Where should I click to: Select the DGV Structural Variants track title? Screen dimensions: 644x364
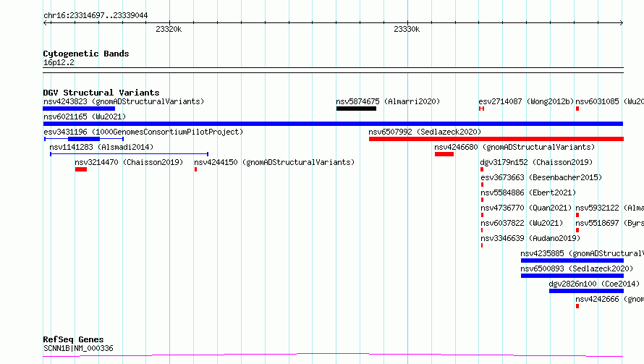101,93
